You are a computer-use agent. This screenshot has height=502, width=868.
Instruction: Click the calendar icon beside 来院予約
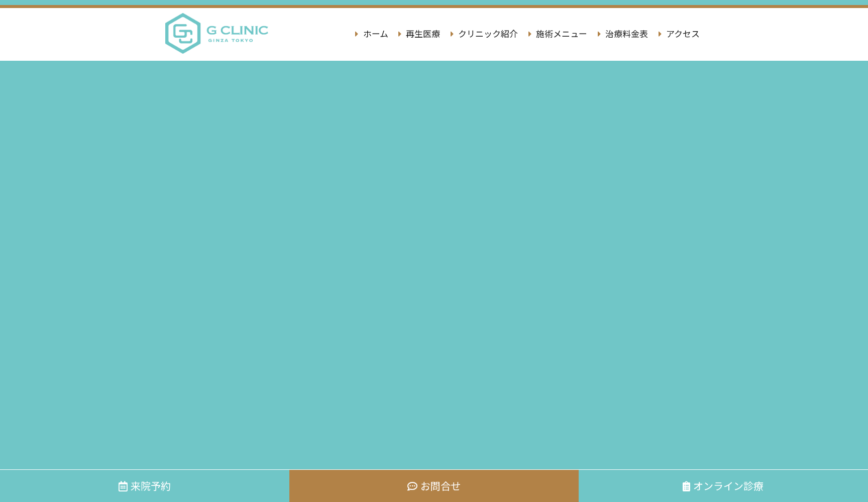122,486
